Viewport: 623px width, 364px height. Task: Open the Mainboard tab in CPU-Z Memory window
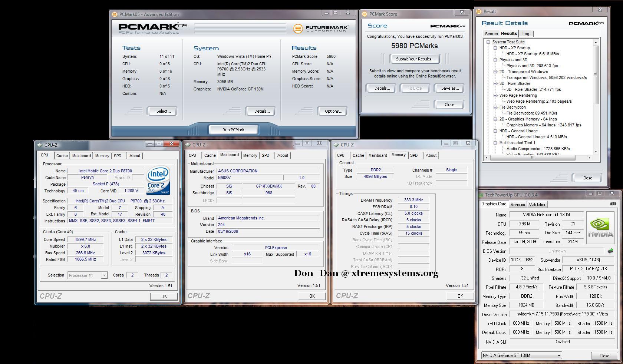(378, 156)
